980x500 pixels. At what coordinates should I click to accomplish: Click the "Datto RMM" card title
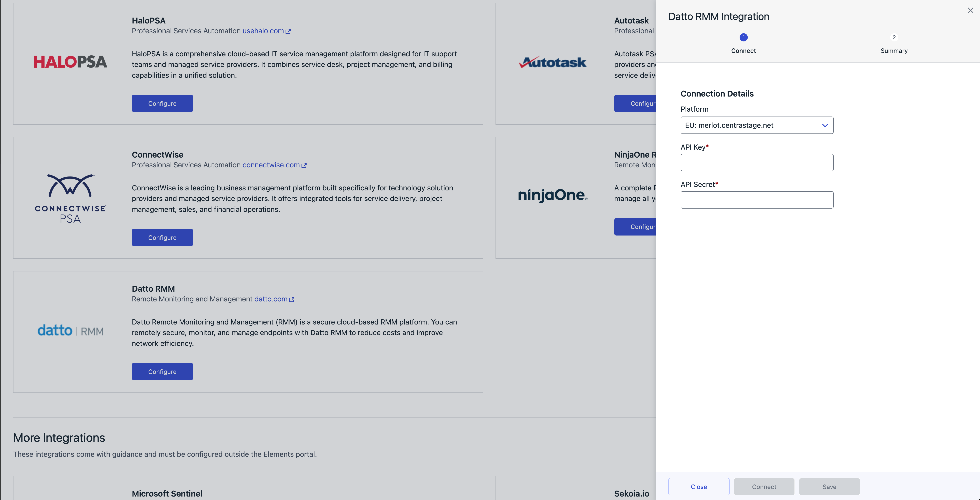[153, 288]
